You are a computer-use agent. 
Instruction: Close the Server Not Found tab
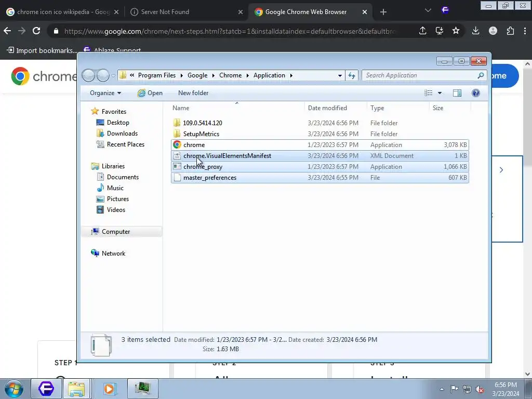coord(240,12)
